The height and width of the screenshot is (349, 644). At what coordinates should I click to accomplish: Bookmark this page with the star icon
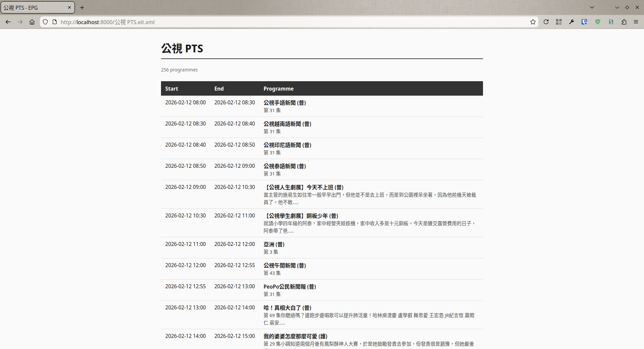533,22
